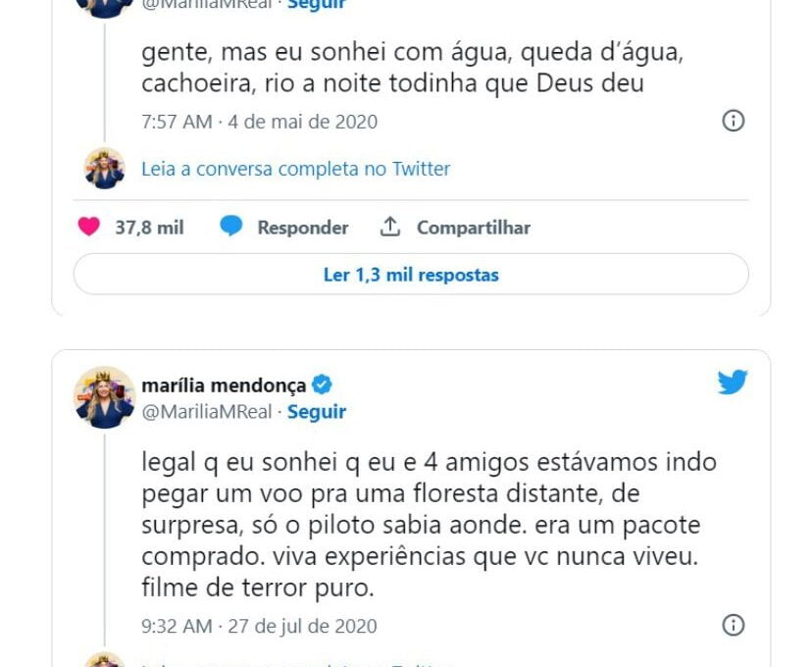Open marília mendonça's large profile avatar
This screenshot has width=812, height=667.
click(105, 397)
